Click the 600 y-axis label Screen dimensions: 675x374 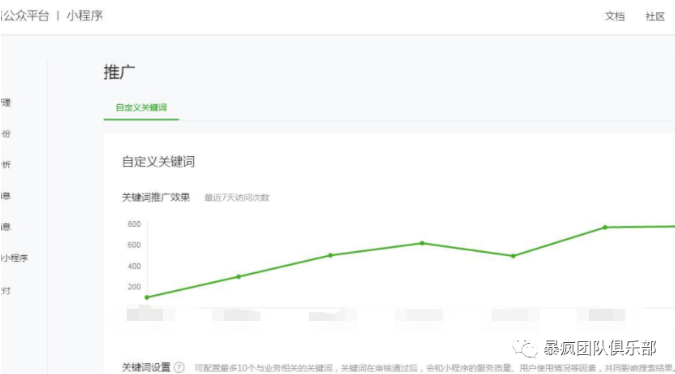point(134,245)
